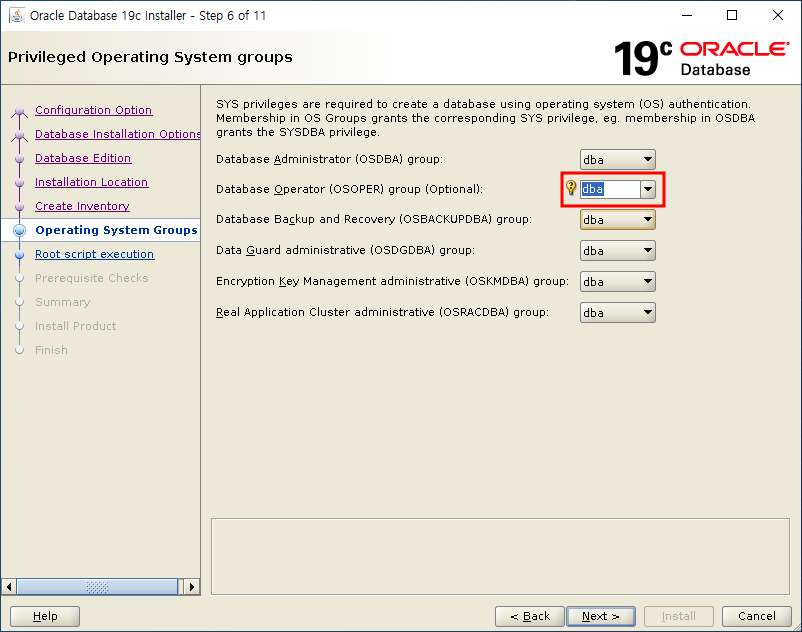Go to Root script execution step
Viewport: 802px width, 632px height.
pyautogui.click(x=95, y=254)
